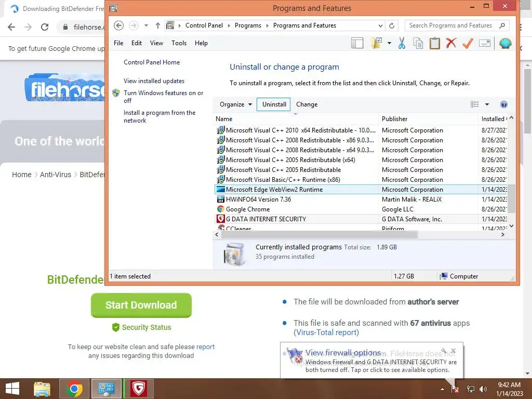Click the Back arrow in Programs and Features
This screenshot has height=399, width=532.
pyautogui.click(x=118, y=25)
